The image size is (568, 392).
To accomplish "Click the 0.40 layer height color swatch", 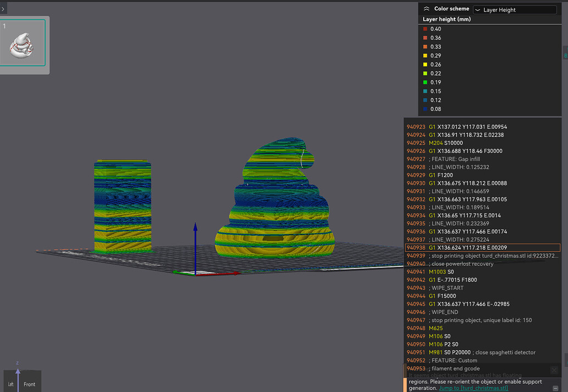I will tap(425, 29).
